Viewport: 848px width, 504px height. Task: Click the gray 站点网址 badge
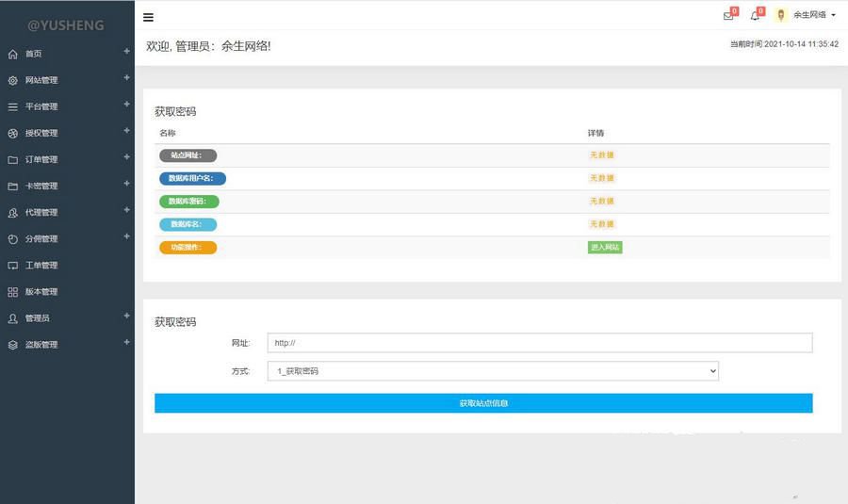188,155
